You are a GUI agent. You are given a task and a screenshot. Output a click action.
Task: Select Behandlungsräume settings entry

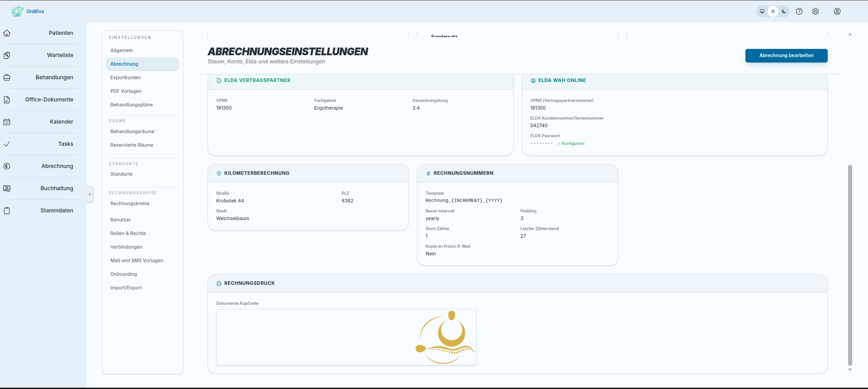click(142, 131)
